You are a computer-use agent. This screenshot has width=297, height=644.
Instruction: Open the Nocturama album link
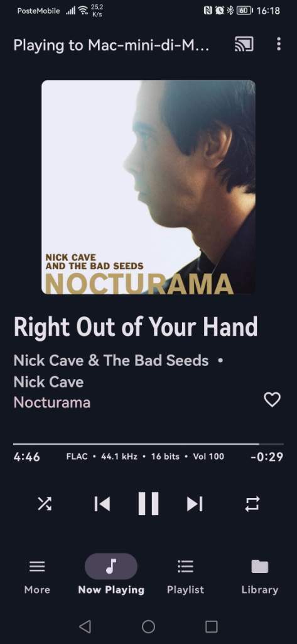(51, 402)
